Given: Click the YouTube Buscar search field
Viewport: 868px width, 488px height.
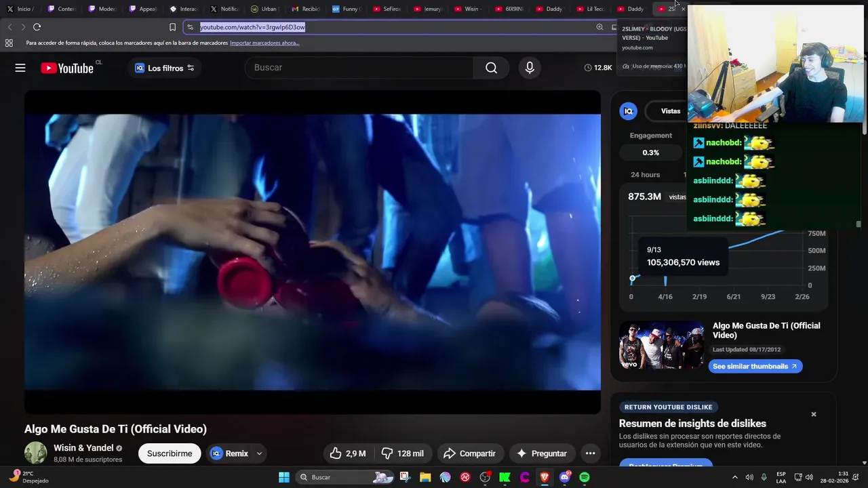Looking at the screenshot, I should pos(359,68).
